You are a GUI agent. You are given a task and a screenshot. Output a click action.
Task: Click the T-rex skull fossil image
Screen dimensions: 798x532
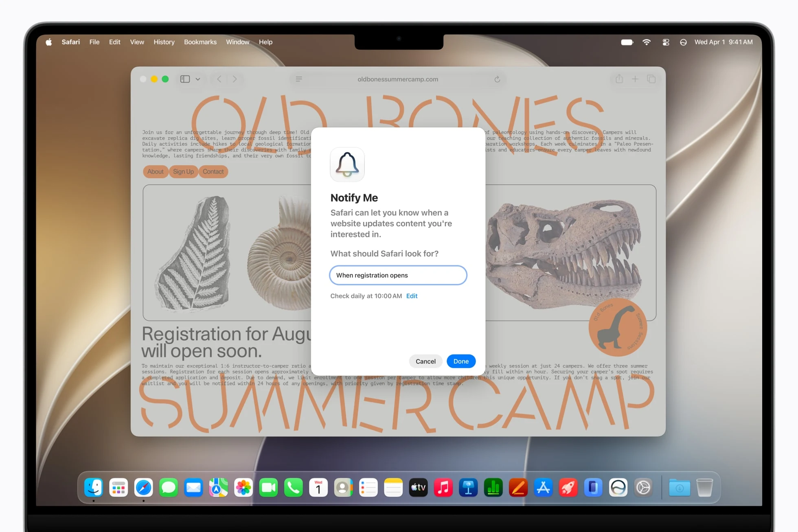point(564,254)
